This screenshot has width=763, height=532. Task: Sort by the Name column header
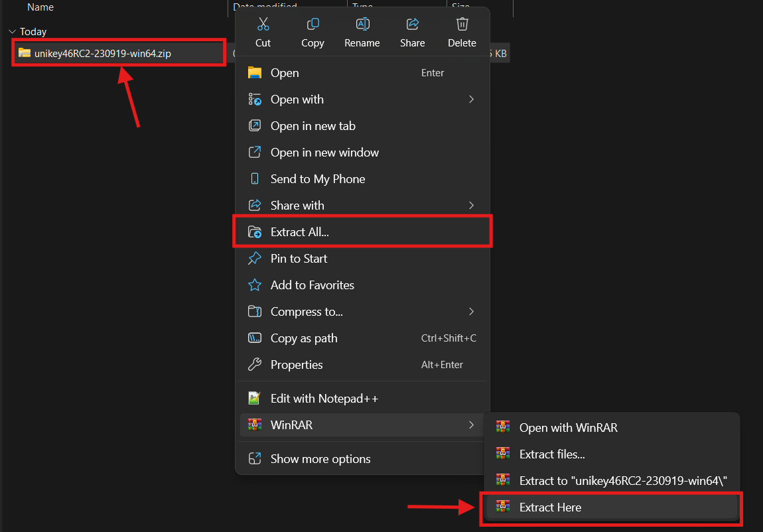click(x=40, y=7)
